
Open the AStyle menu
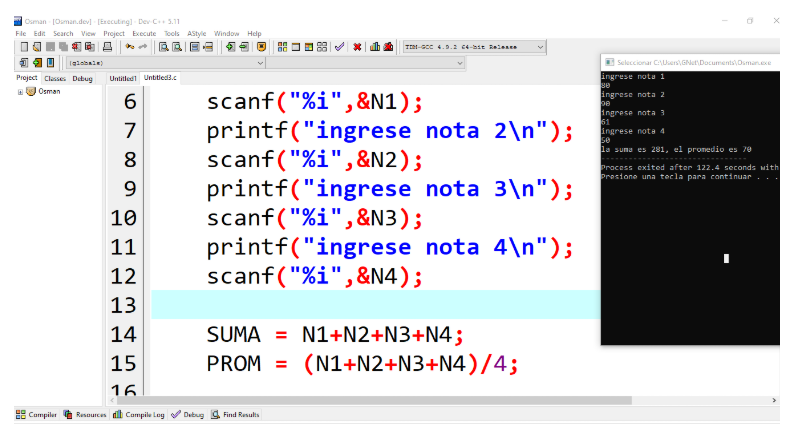(x=196, y=33)
